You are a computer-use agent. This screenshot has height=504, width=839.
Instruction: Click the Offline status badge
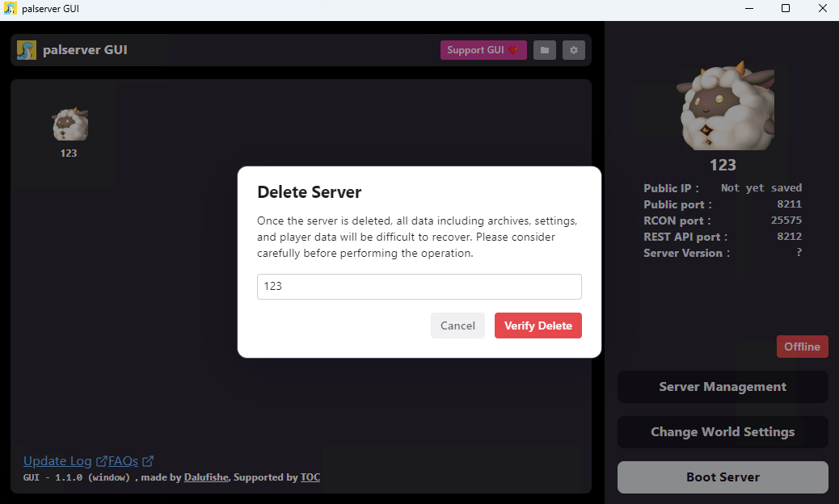click(802, 346)
